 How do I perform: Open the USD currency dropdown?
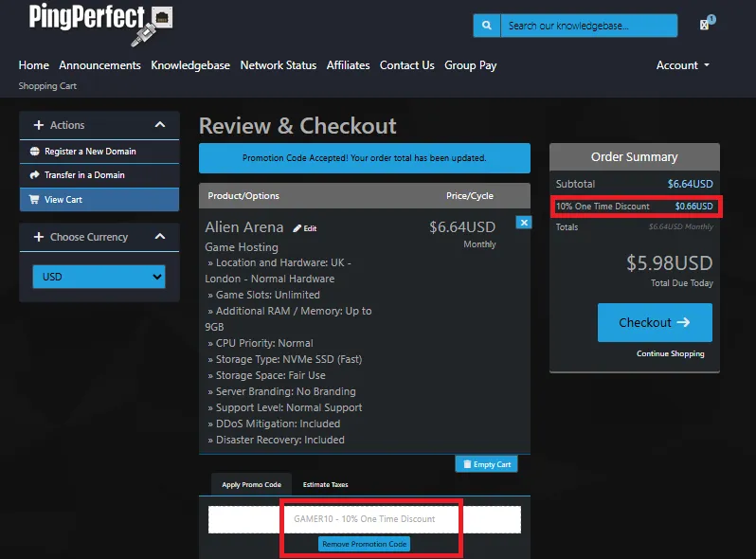coord(99,277)
